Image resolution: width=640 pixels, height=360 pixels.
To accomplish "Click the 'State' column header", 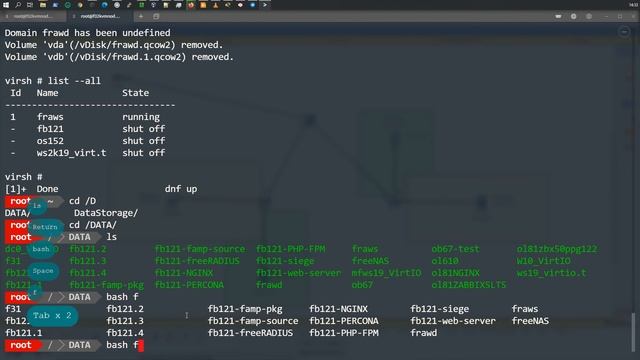I will point(136,93).
